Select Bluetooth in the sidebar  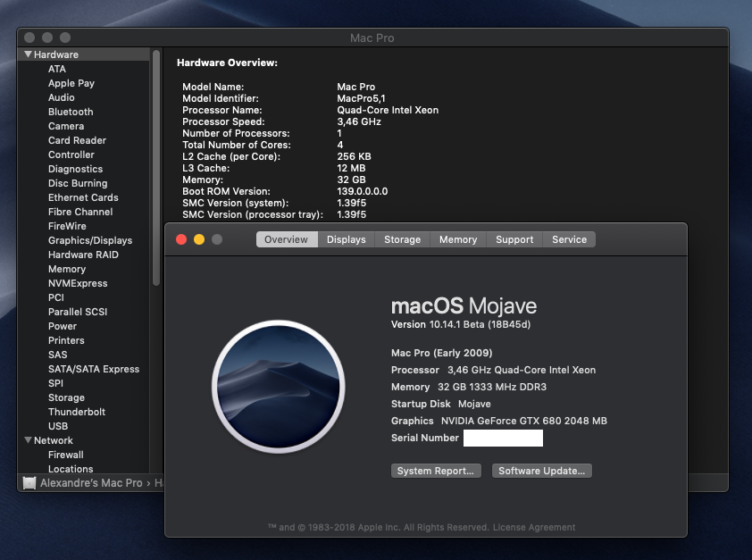click(71, 112)
